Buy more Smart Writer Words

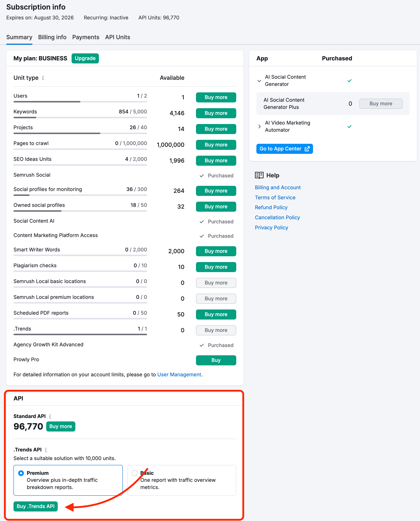click(x=216, y=251)
